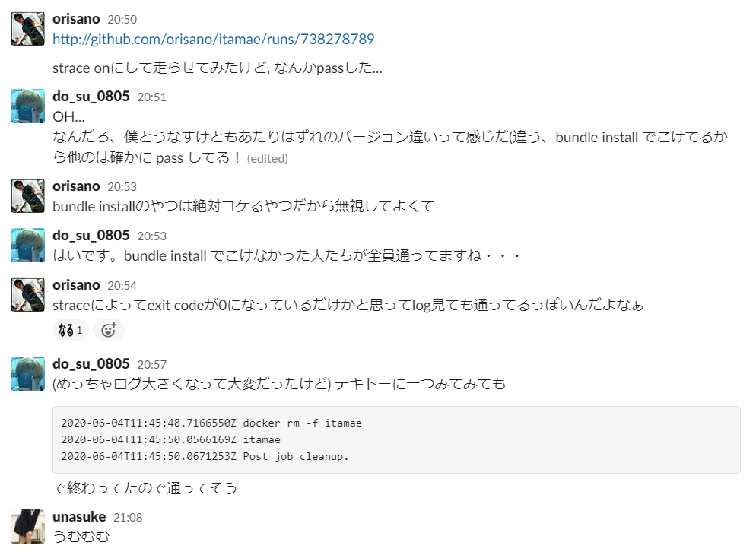Click the 20:54 timestamp next to orisano
This screenshot has width=756, height=555.
click(122, 286)
